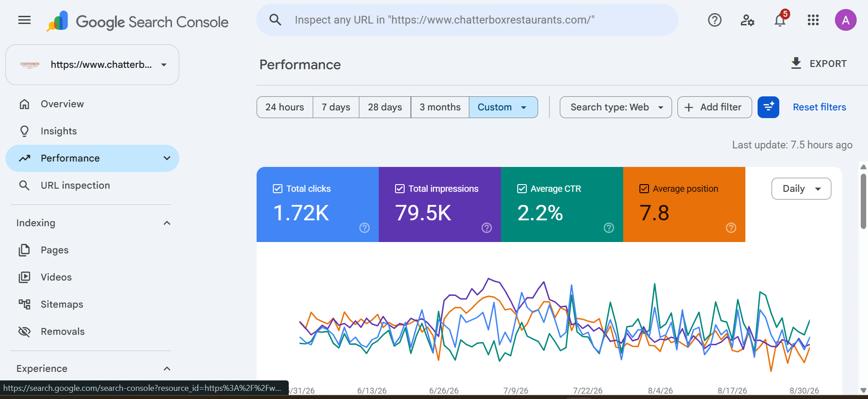Click the Pages document icon
Image resolution: width=868 pixels, height=399 pixels.
[x=24, y=250]
